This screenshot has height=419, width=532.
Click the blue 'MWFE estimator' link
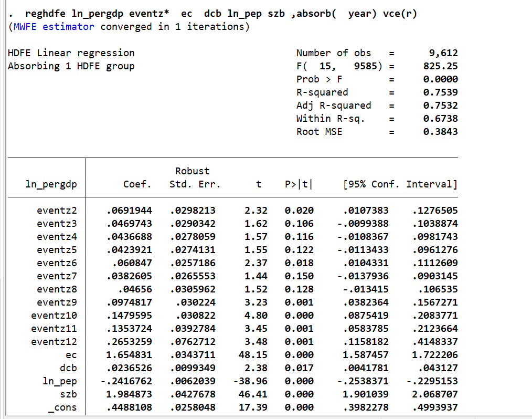point(54,26)
